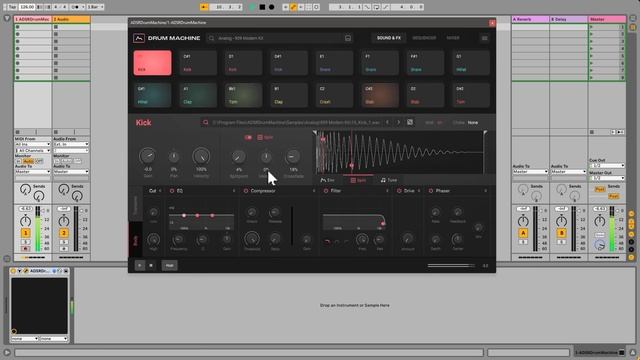Open the Split tab under the waveform
640x360 pixels.
tap(358, 180)
